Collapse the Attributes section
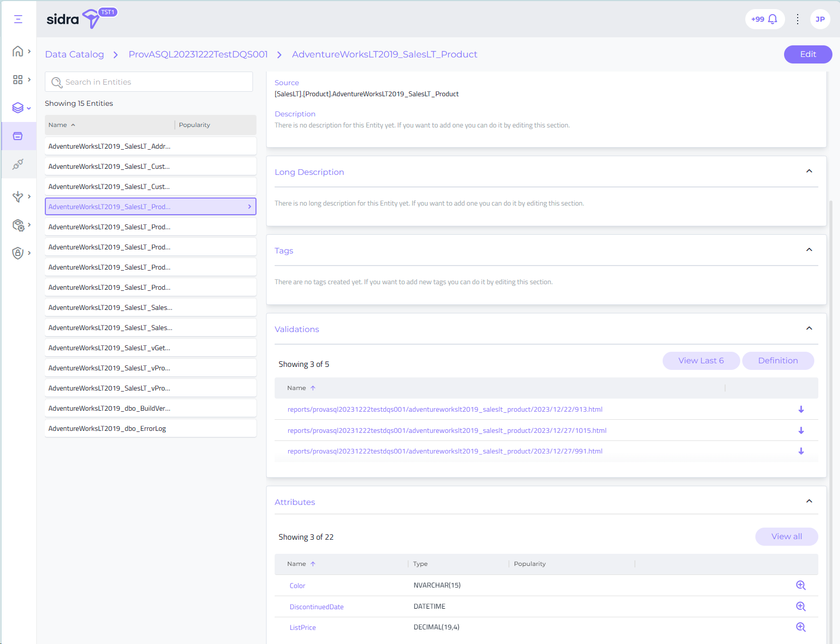Viewport: 840px width, 644px height. [x=809, y=501]
